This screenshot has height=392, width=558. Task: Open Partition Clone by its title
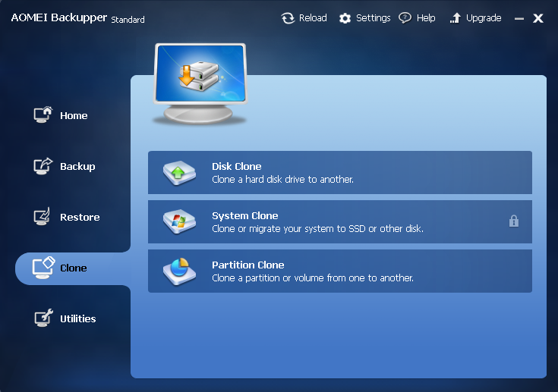pyautogui.click(x=247, y=265)
